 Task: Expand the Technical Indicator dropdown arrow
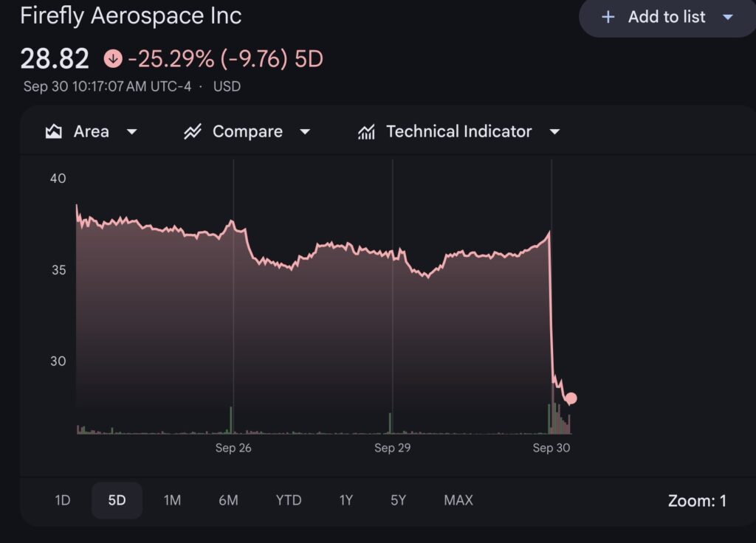(554, 132)
